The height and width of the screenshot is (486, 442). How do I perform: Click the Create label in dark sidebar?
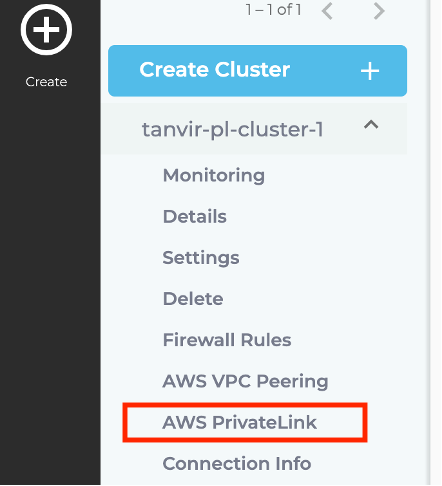46,82
